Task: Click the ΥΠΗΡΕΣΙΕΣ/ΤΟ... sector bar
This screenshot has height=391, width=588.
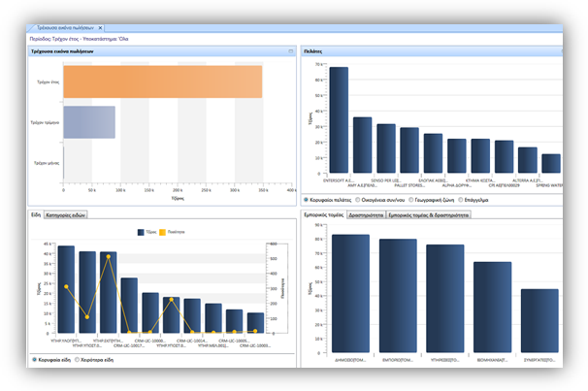Action: 445,299
